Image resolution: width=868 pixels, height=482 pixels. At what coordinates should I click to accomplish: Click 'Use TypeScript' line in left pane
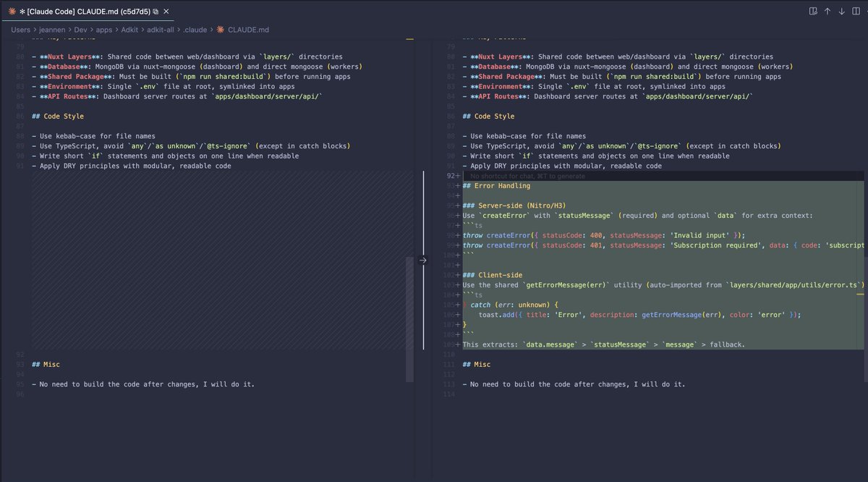191,146
